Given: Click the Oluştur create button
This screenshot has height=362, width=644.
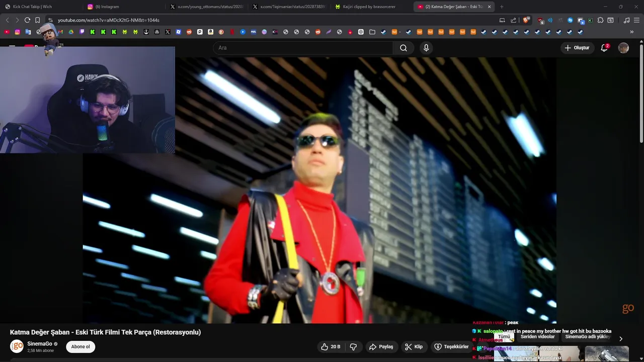Looking at the screenshot, I should (x=577, y=48).
